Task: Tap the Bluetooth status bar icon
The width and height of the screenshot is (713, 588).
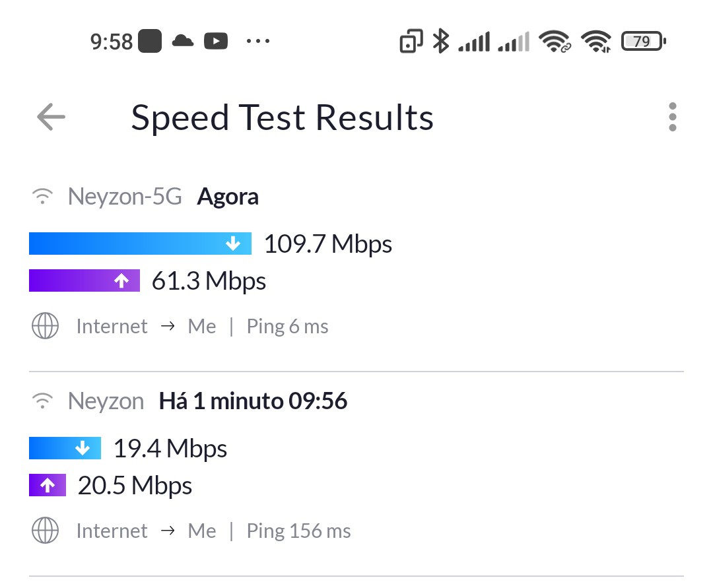Action: click(x=440, y=42)
